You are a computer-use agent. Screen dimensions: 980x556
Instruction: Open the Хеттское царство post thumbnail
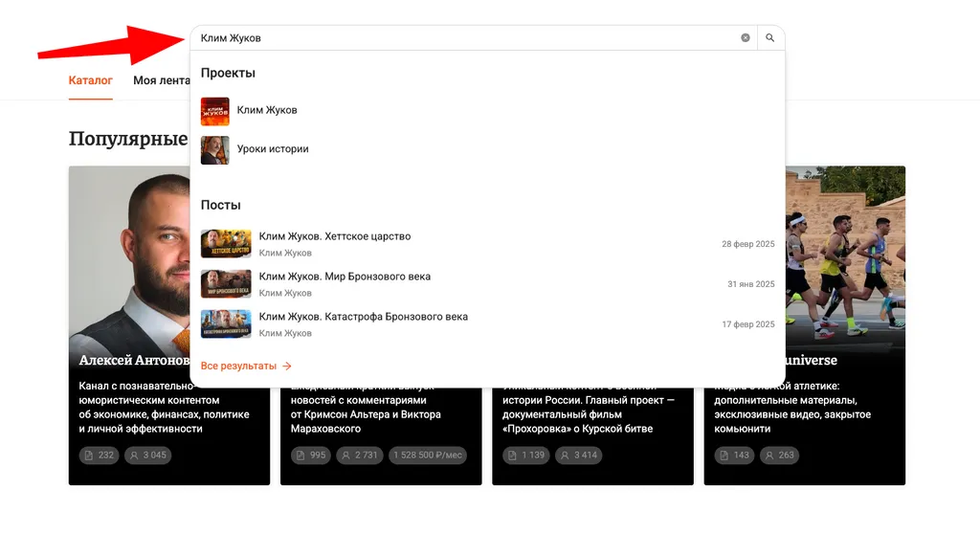(226, 244)
